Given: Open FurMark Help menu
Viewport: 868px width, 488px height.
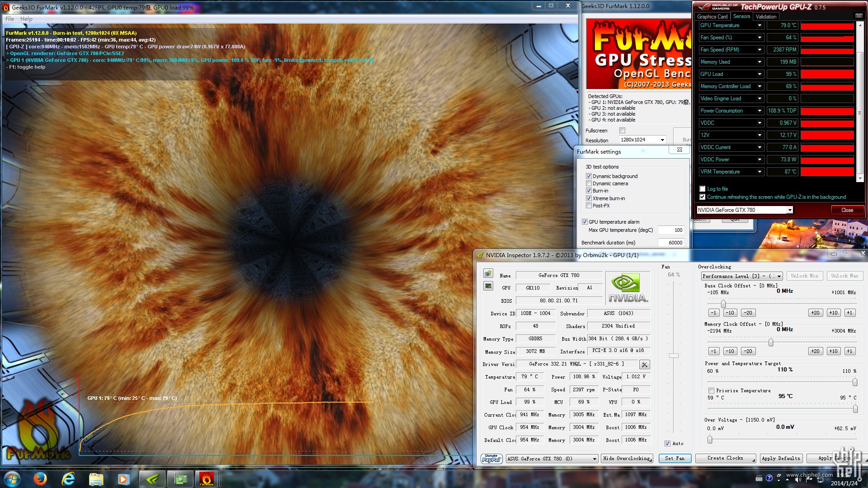Looking at the screenshot, I should (x=26, y=19).
